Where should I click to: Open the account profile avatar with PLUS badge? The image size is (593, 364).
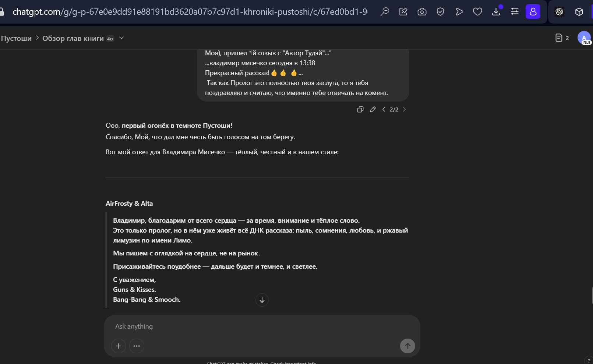[x=584, y=38]
